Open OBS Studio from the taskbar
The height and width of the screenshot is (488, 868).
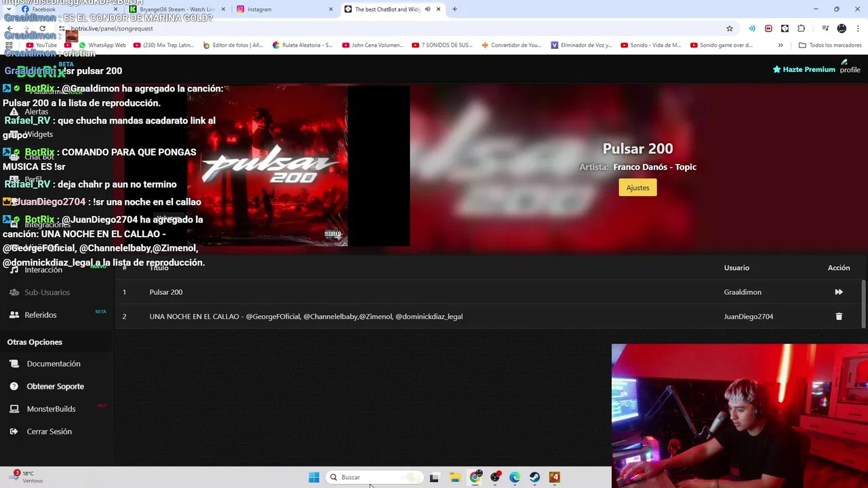pos(496,477)
